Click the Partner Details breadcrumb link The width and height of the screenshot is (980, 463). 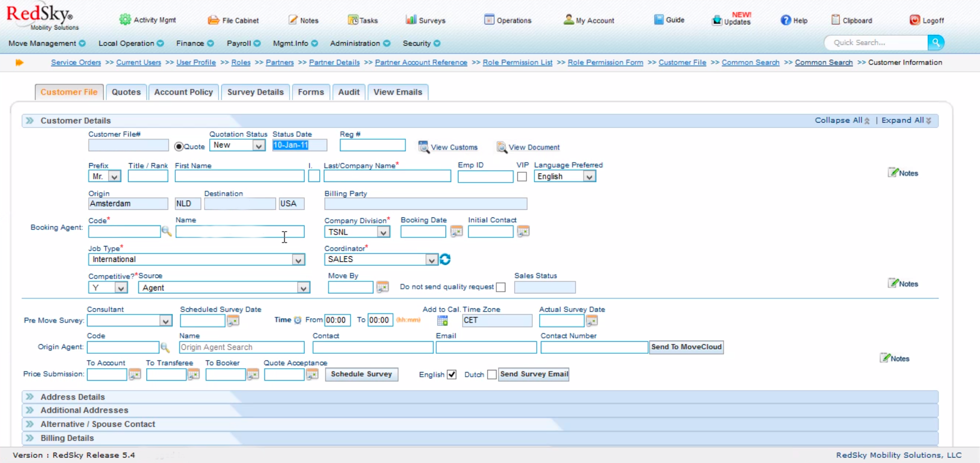point(334,62)
